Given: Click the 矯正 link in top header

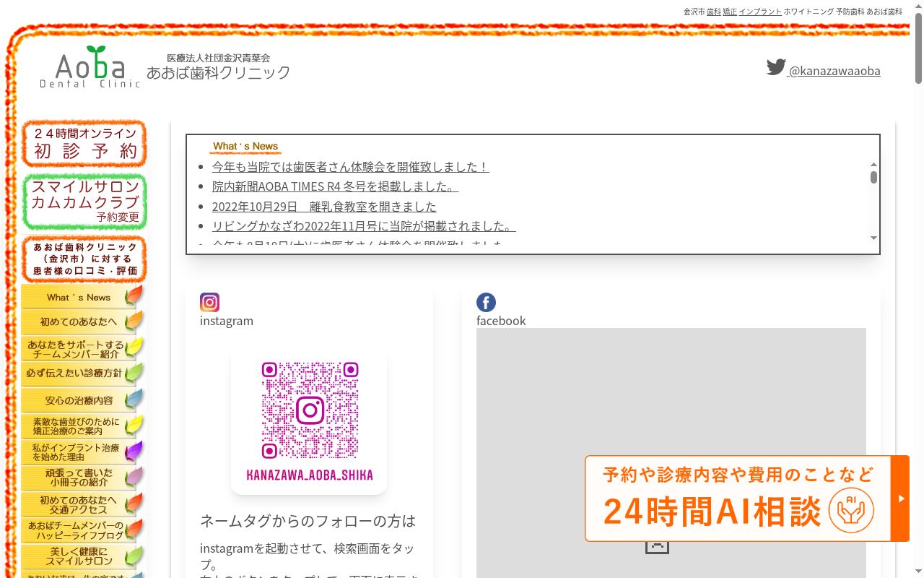Looking at the screenshot, I should click(730, 12).
